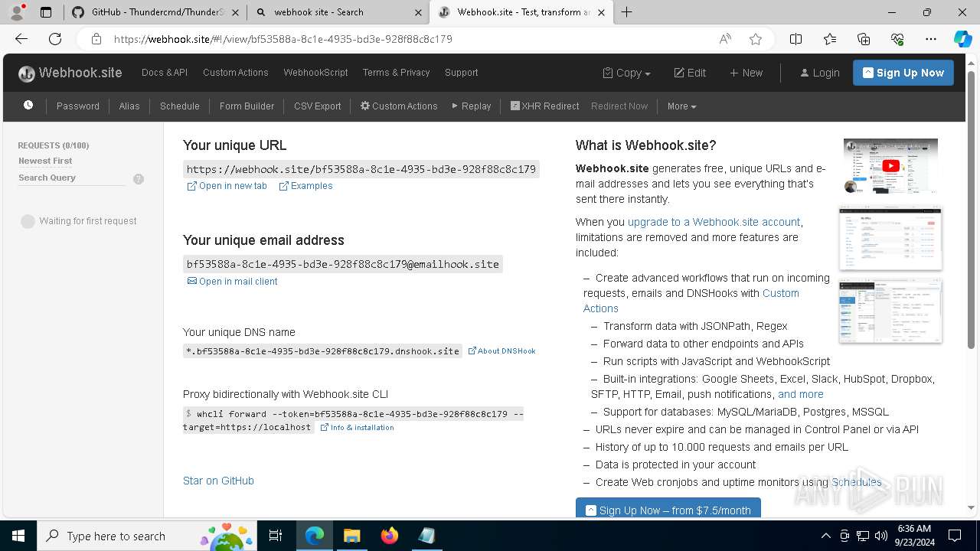Open a new browser tab
This screenshot has height=551, width=980.
click(627, 12)
